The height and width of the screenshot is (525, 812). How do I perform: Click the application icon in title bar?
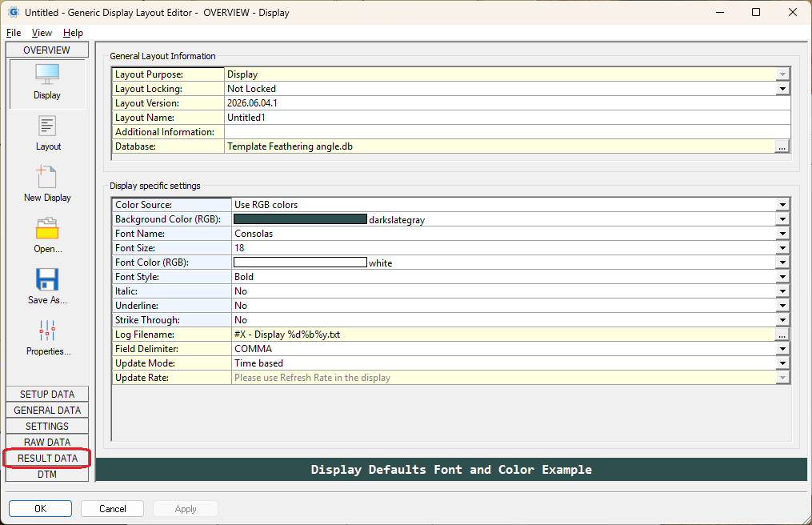point(13,12)
